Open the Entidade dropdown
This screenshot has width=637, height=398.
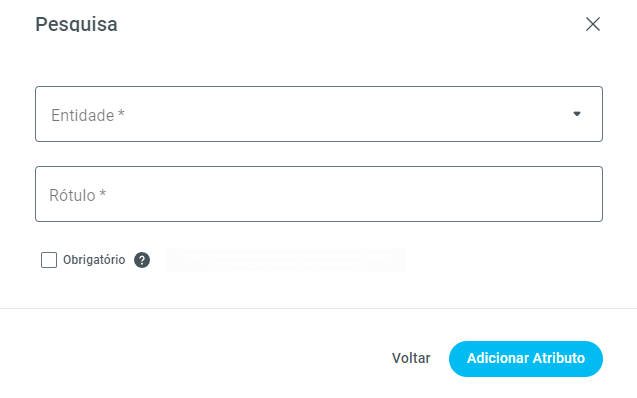(319, 114)
